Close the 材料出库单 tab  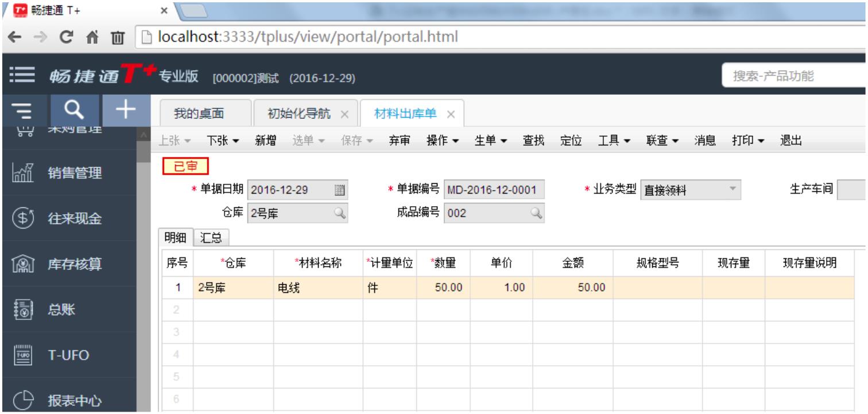451,114
